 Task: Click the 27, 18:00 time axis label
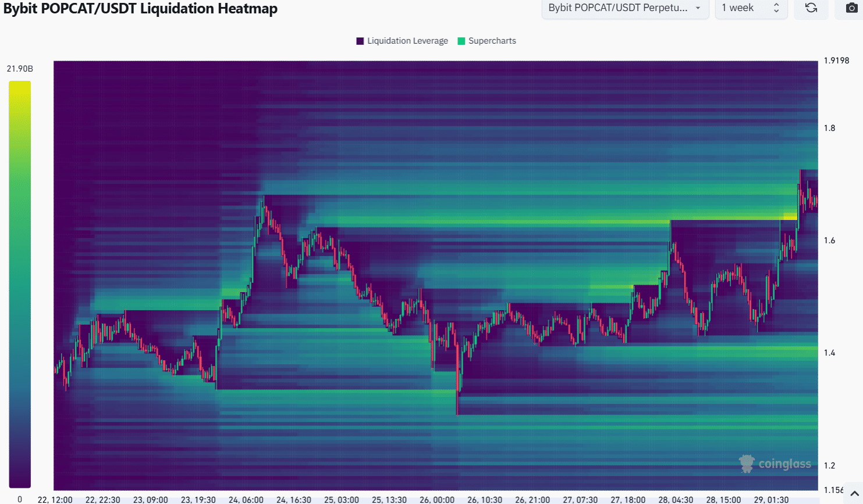[x=628, y=499]
